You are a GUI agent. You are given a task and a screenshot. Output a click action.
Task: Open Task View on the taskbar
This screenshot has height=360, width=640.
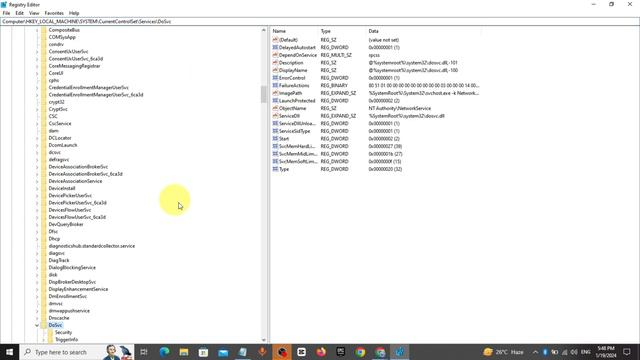coord(144,352)
